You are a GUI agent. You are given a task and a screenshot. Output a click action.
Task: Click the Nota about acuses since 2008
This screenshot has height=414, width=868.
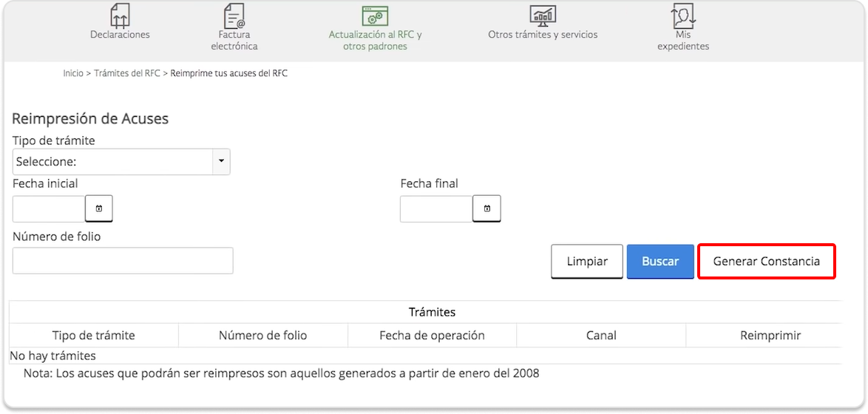281,373
